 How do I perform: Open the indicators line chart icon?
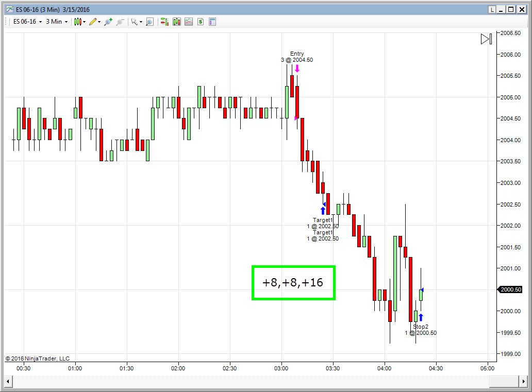tap(189, 22)
